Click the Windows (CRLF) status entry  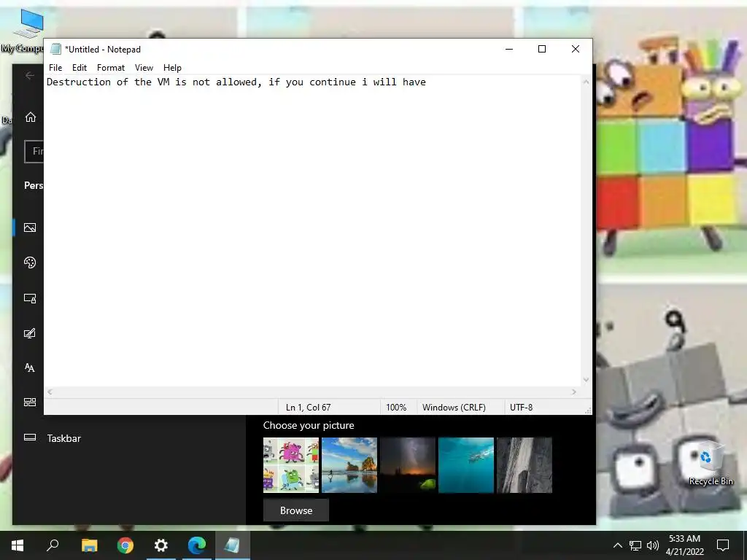[x=454, y=407]
